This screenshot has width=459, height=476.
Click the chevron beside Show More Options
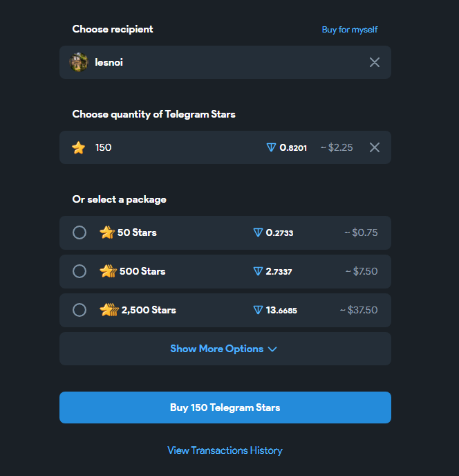272,349
